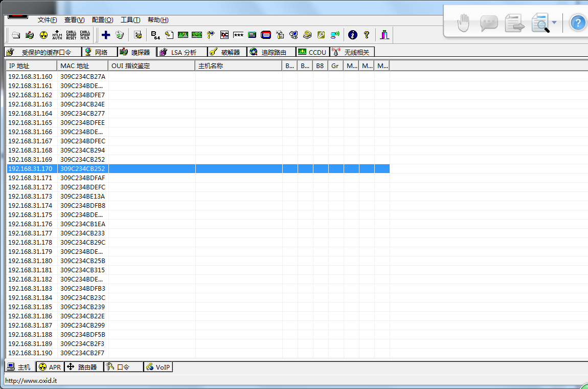588x389 pixels.
Task: Open the 追踪路由 tab
Action: (272, 52)
